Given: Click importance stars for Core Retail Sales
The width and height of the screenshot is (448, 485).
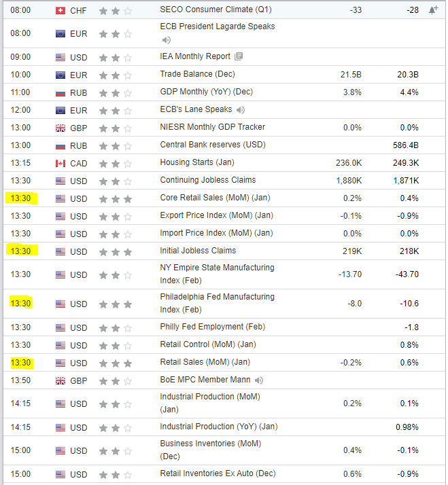Looking at the screenshot, I should pyautogui.click(x=115, y=198).
